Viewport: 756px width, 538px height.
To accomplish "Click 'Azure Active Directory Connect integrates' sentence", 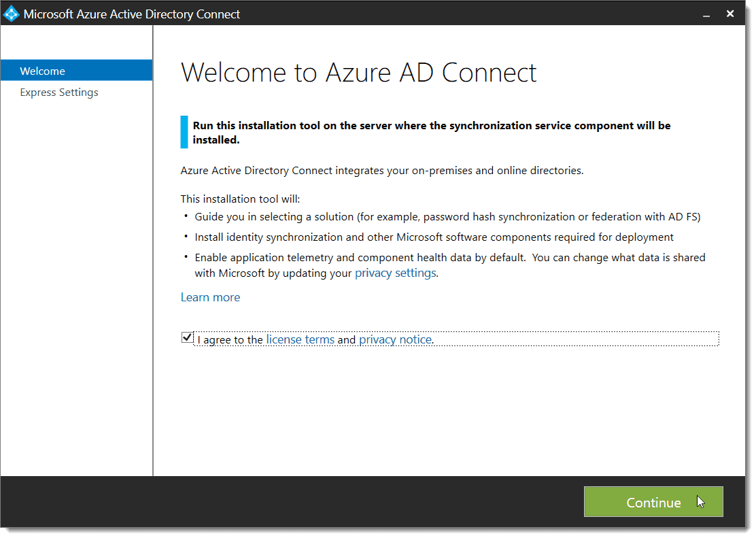I will click(x=382, y=170).
